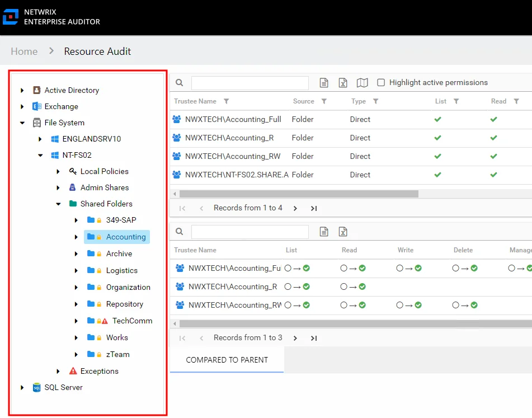Click the map icon in the upper toolbar
The width and height of the screenshot is (532, 418).
click(362, 82)
